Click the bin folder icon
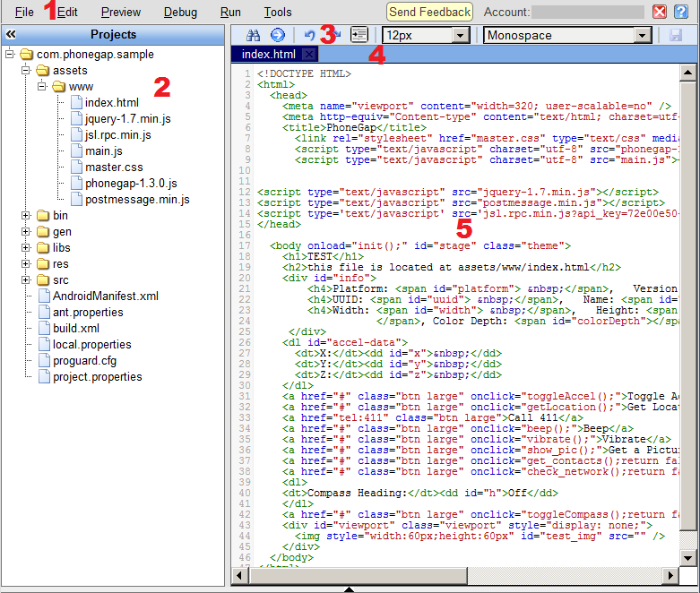This screenshot has height=593, width=700. pos(43,216)
